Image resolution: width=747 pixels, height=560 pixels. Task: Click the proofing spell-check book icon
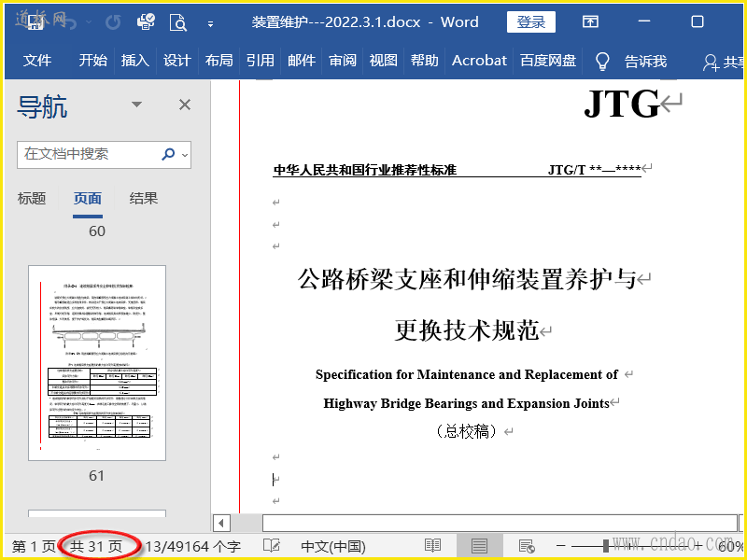point(272,546)
